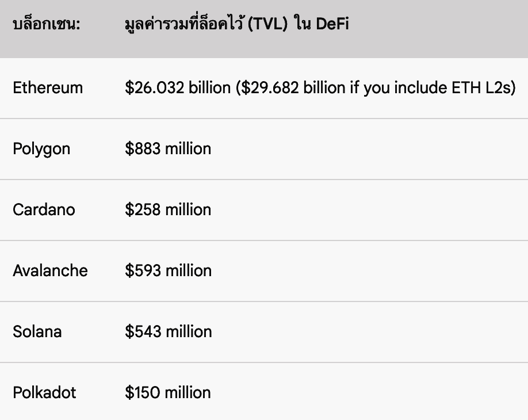Select the Cardano row label
528x420 pixels.
pos(44,209)
